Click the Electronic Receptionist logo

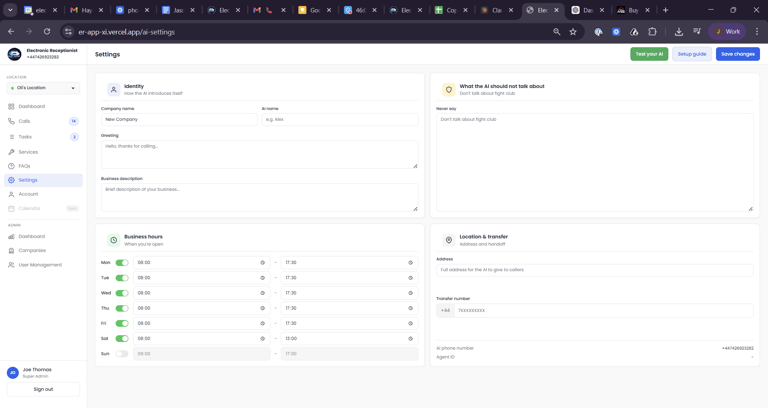pos(14,54)
